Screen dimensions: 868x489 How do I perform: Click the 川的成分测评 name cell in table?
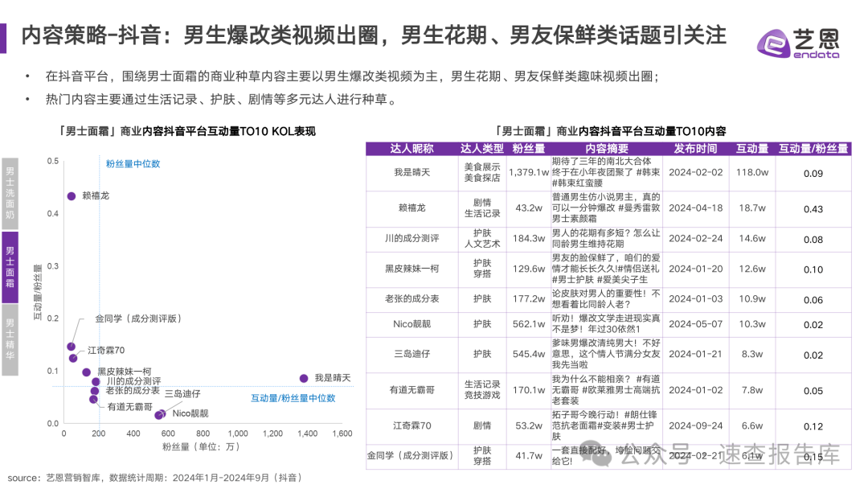tap(411, 238)
